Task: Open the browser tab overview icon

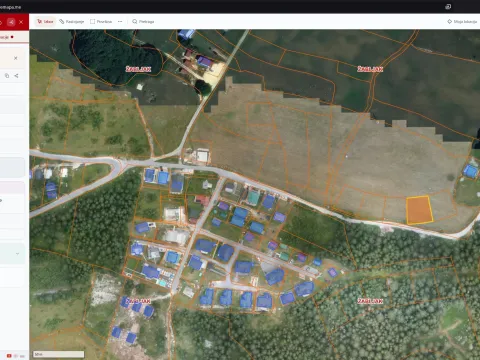Action: click(448, 7)
